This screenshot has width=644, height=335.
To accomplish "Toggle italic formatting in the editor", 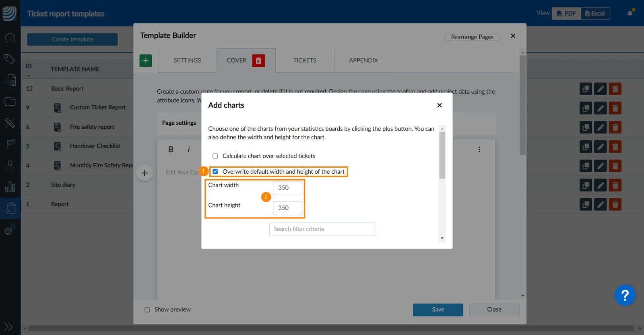I will [188, 149].
